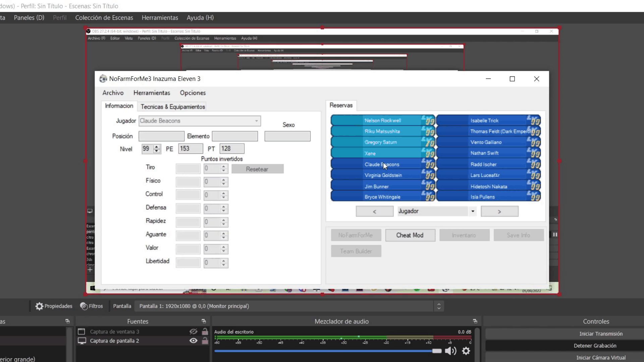Close the NoFarmForMe3 window

click(x=537, y=79)
